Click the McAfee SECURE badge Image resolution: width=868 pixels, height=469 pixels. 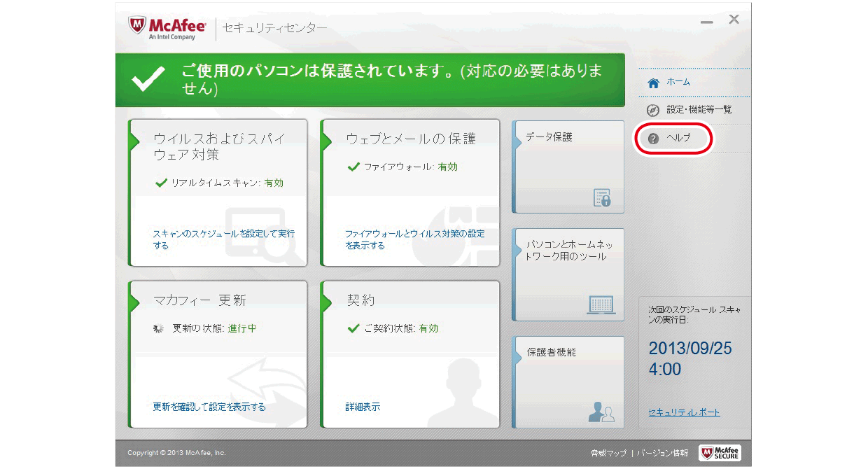coord(720,453)
